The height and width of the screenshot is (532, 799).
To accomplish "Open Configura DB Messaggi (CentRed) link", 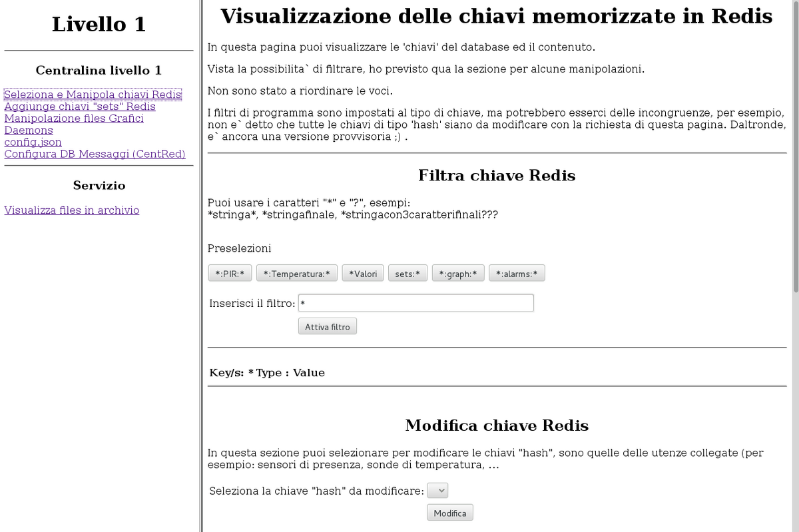I will click(x=95, y=154).
